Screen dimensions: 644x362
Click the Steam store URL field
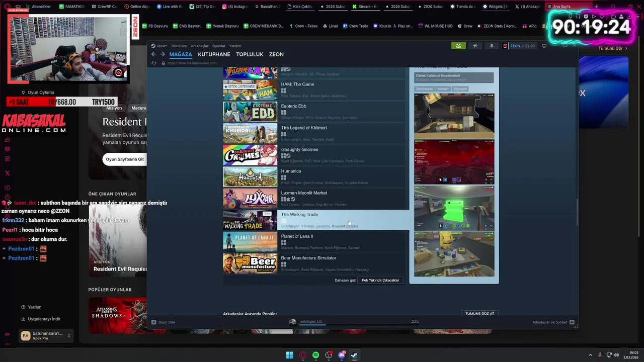tap(192, 63)
